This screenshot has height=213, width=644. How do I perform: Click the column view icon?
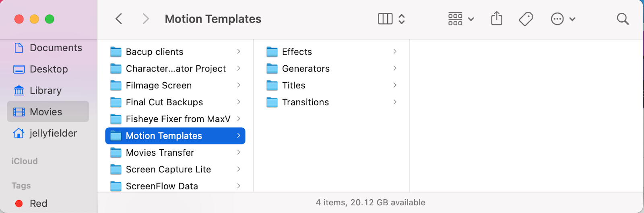click(x=385, y=19)
